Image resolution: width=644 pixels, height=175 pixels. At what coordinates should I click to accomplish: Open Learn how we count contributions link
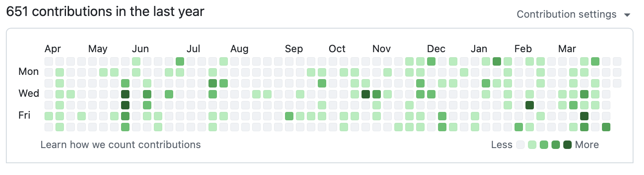121,145
